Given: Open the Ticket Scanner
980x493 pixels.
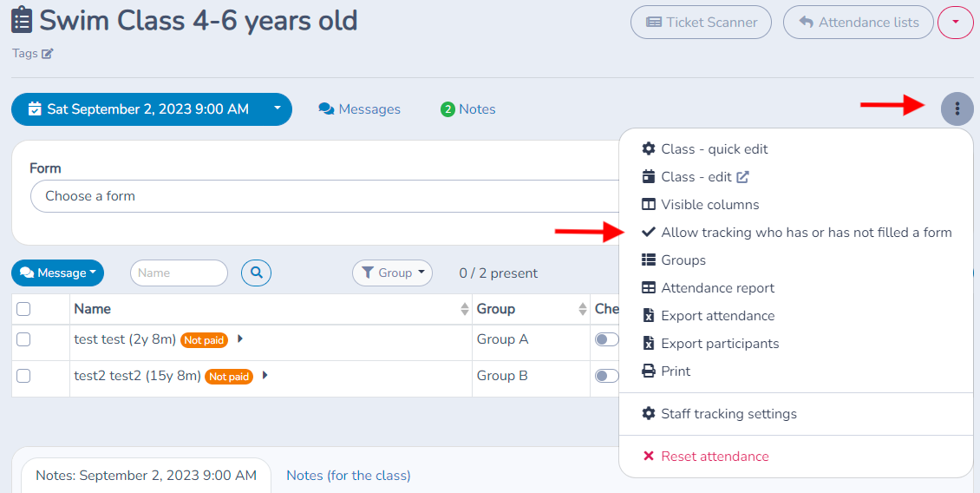Looking at the screenshot, I should [x=702, y=23].
